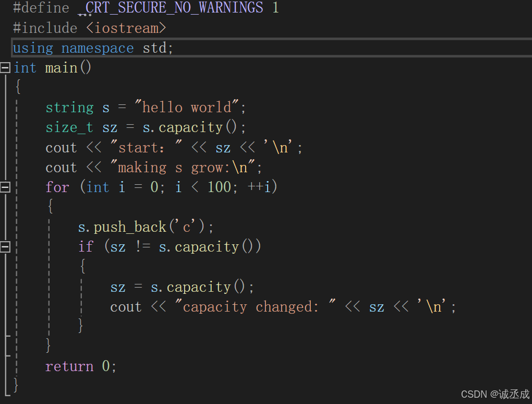532x404 pixels.
Task: Click the <iostream> include header
Action: (x=126, y=28)
